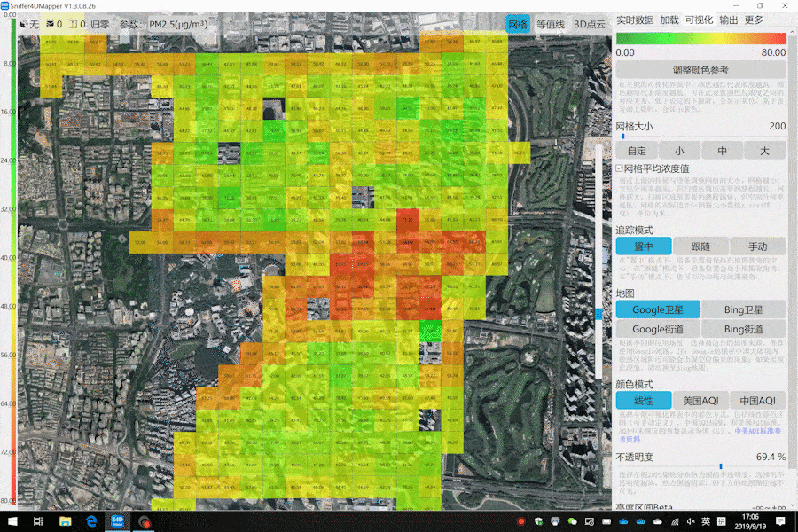Select 跟随 tracking mode
The image size is (798, 532).
coord(700,246)
